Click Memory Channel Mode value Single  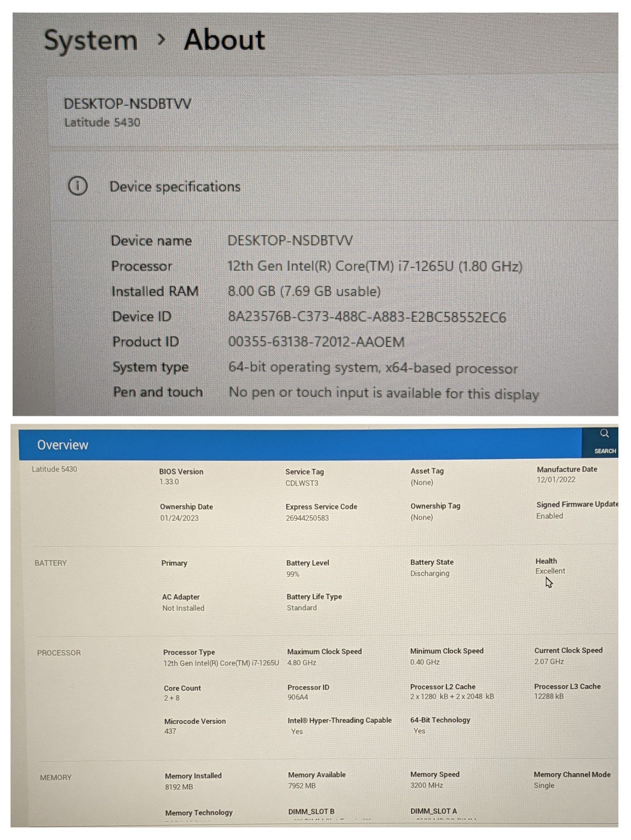click(544, 785)
